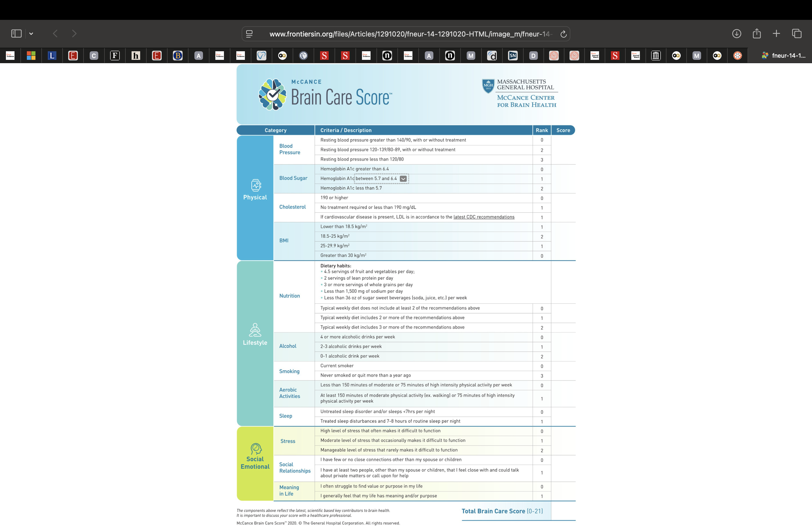The width and height of the screenshot is (812, 527).
Task: Open a new tab with plus button
Action: pos(776,33)
